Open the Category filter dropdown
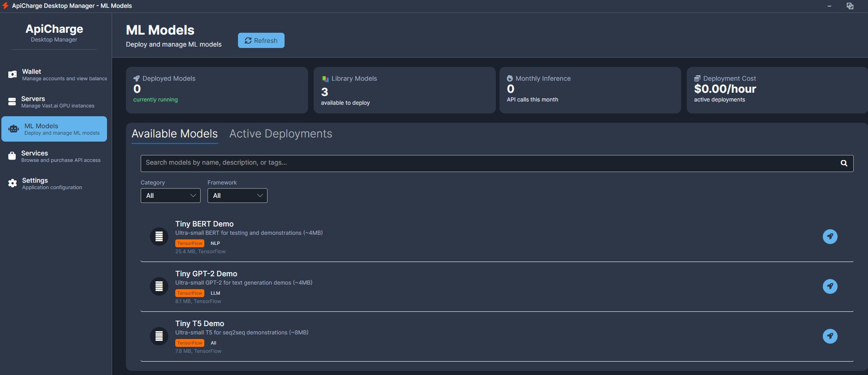 170,196
